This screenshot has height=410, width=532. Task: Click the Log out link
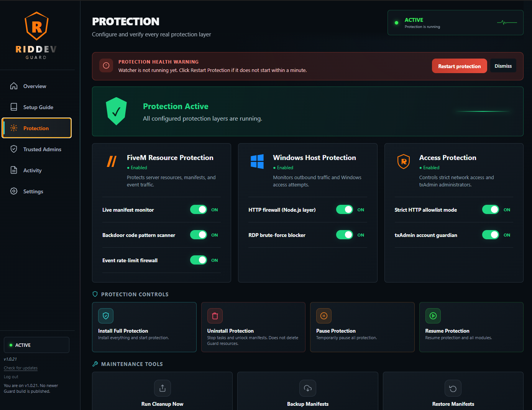11,377
